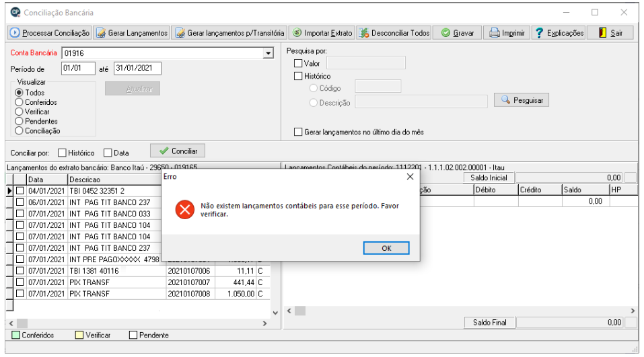Click the Saldo Final value field
The height and width of the screenshot is (357, 644).
tap(569, 323)
